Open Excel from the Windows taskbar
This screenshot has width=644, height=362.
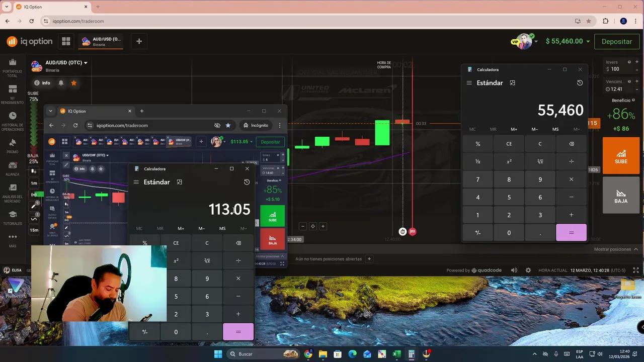click(x=396, y=354)
